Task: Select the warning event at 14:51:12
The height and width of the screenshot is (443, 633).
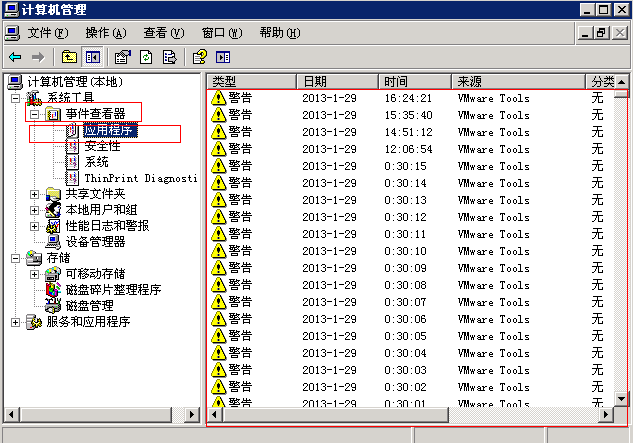Action: point(411,132)
